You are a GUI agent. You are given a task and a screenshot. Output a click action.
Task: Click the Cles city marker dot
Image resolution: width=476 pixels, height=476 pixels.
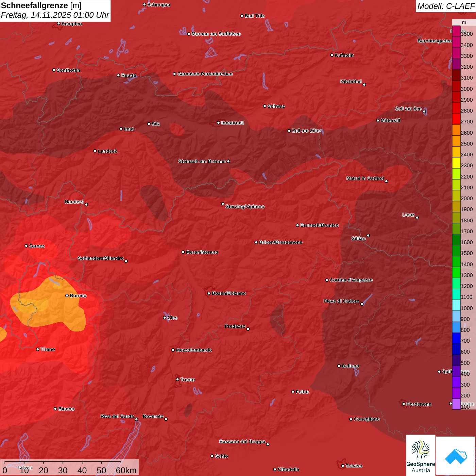click(x=165, y=318)
